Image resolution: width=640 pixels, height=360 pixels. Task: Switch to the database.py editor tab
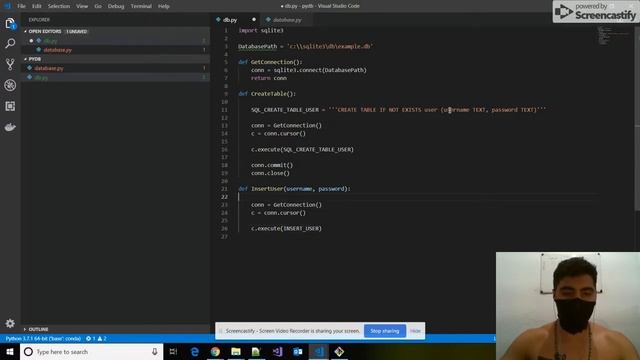(287, 20)
